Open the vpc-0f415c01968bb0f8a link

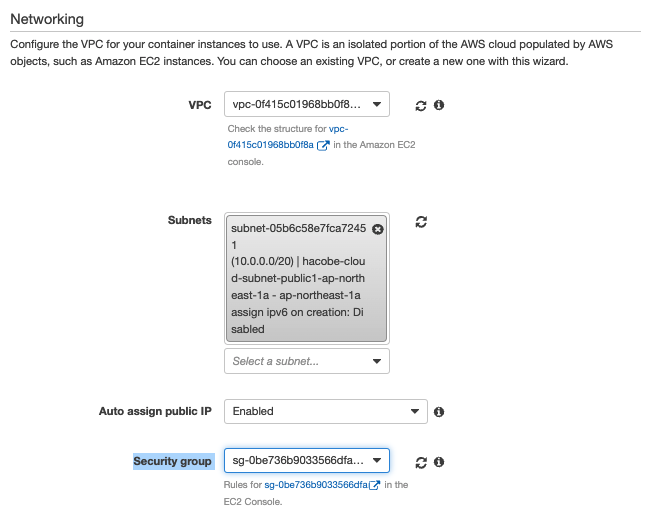pos(270,145)
